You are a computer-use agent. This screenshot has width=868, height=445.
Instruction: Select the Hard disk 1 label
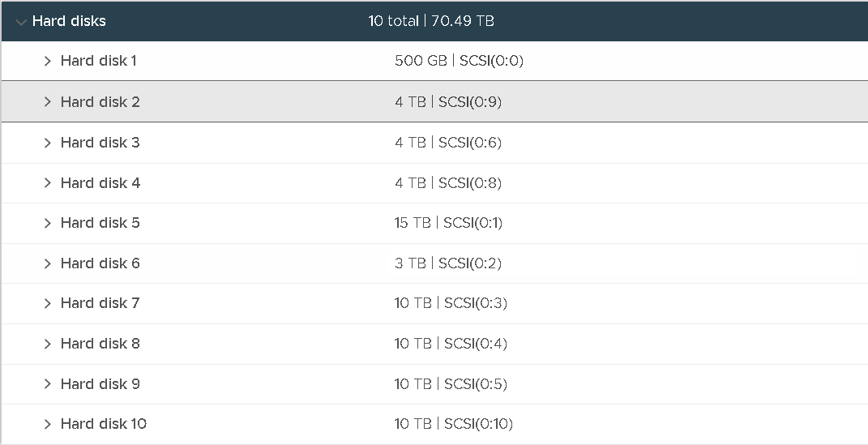click(x=99, y=60)
